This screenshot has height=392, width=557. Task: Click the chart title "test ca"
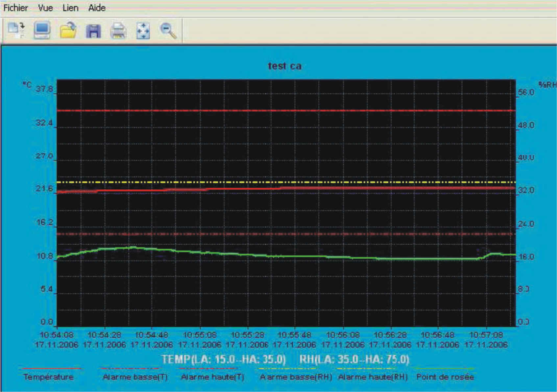[284, 66]
